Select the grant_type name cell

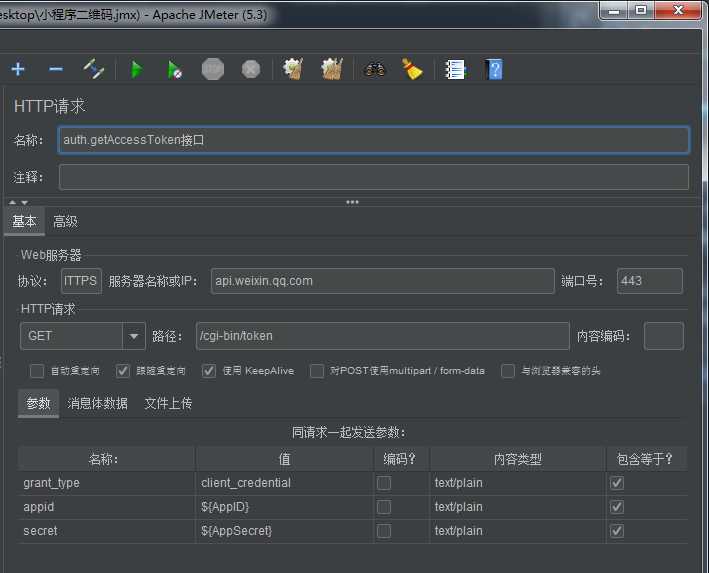[x=106, y=483]
